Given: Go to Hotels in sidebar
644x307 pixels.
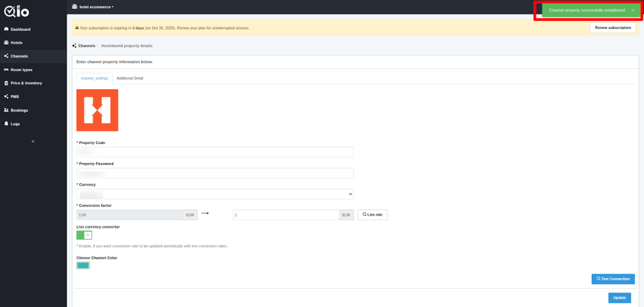Looking at the screenshot, I should point(16,43).
